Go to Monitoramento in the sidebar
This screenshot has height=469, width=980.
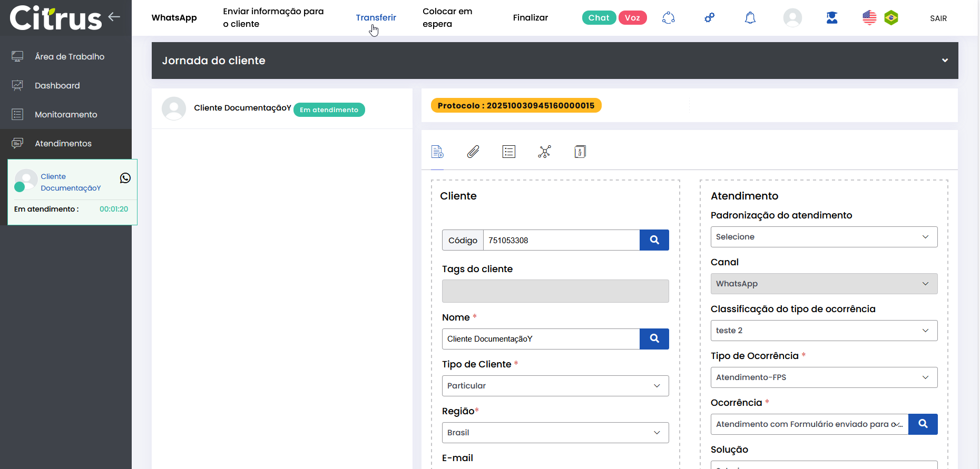point(66,115)
